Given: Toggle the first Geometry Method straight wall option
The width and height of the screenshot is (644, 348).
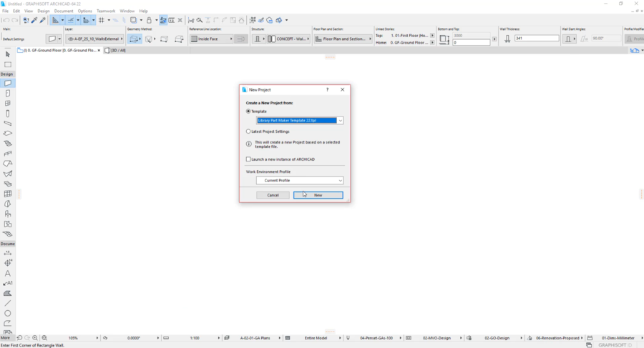Looking at the screenshot, I should coord(134,39).
